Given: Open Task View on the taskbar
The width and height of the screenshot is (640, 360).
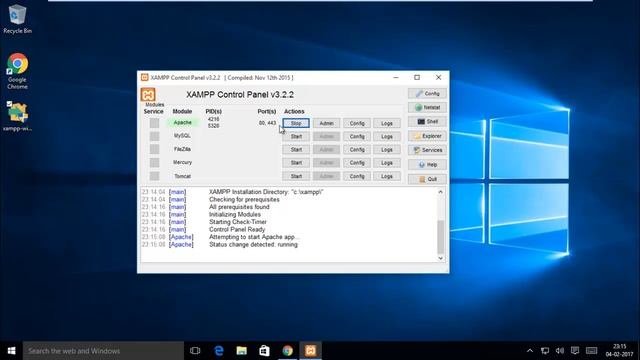Looking at the screenshot, I should click(195, 351).
